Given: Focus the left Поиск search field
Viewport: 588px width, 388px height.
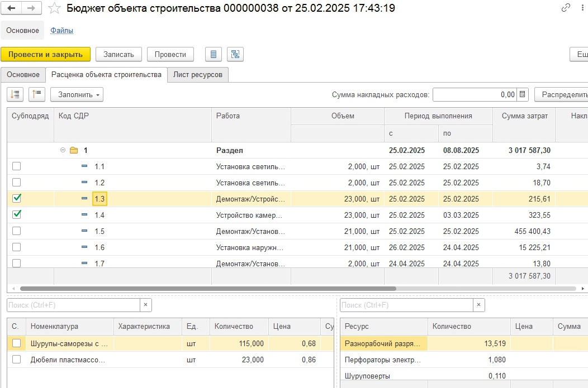Looking at the screenshot, I should coord(74,305).
